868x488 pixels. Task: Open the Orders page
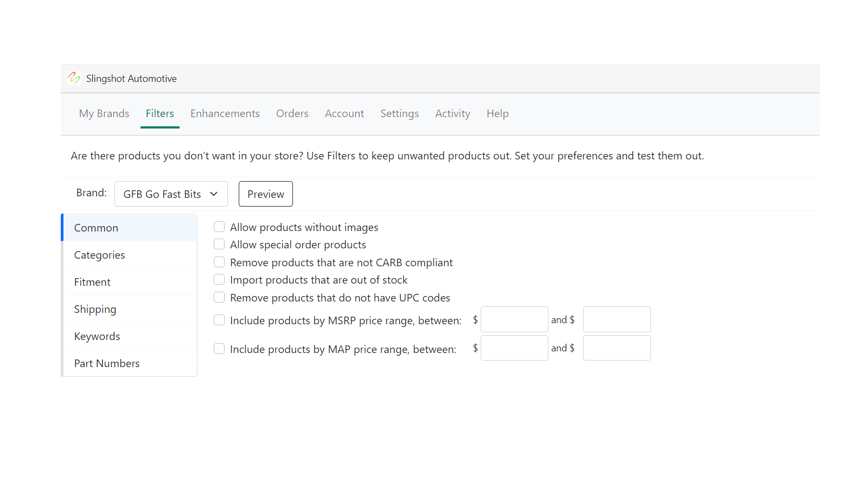(x=292, y=113)
